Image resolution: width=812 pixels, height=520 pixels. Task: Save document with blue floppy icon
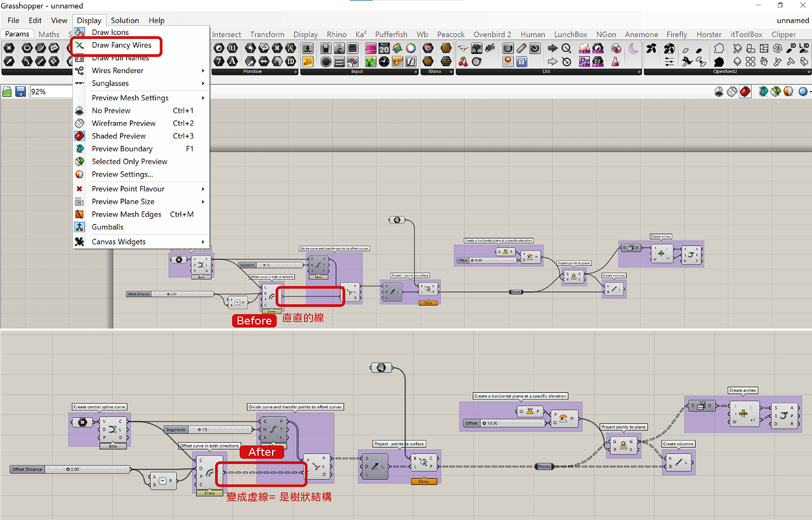point(20,92)
